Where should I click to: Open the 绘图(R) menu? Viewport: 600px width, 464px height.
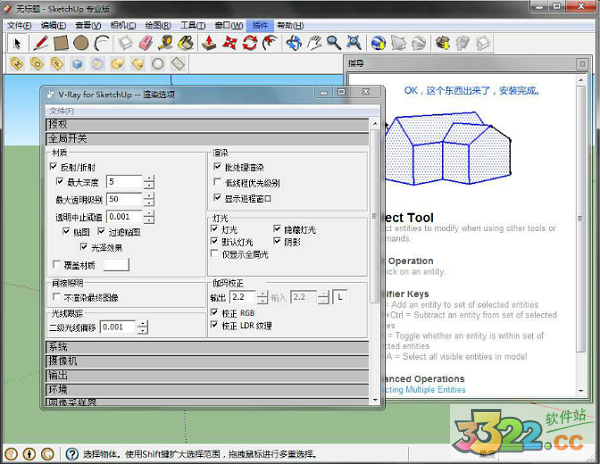point(158,26)
